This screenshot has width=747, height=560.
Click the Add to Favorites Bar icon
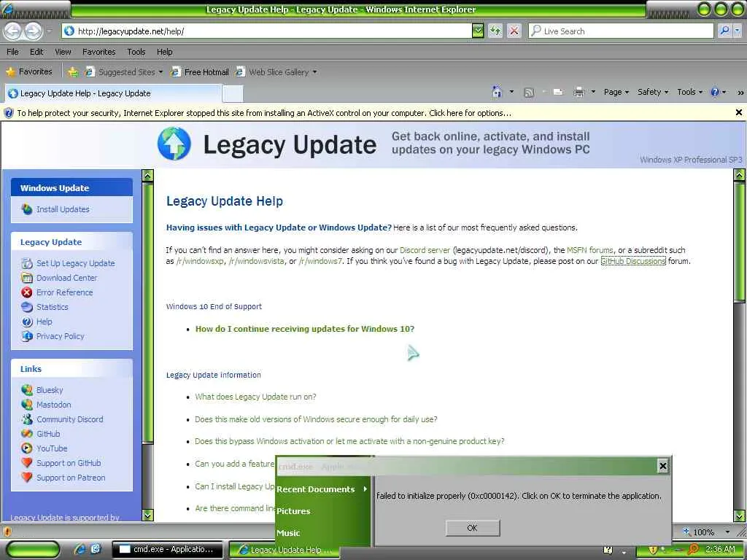pyautogui.click(x=72, y=72)
